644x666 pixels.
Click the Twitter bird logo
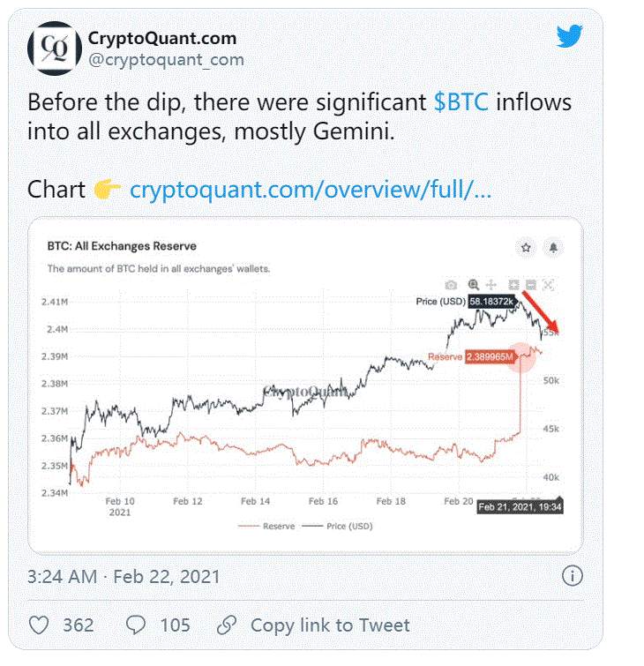point(569,36)
